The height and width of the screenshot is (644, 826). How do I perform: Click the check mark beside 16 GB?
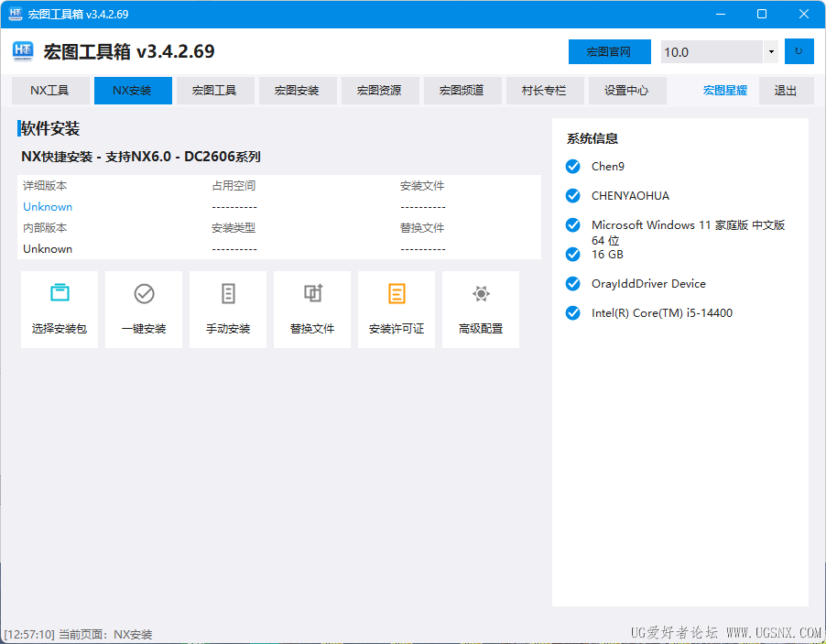pos(572,255)
